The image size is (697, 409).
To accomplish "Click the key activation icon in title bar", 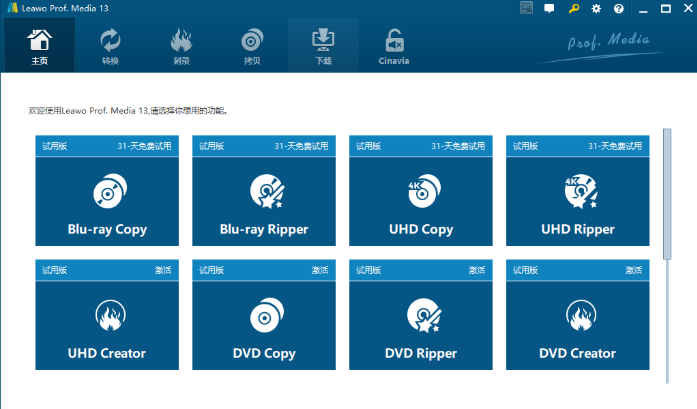I will [574, 8].
